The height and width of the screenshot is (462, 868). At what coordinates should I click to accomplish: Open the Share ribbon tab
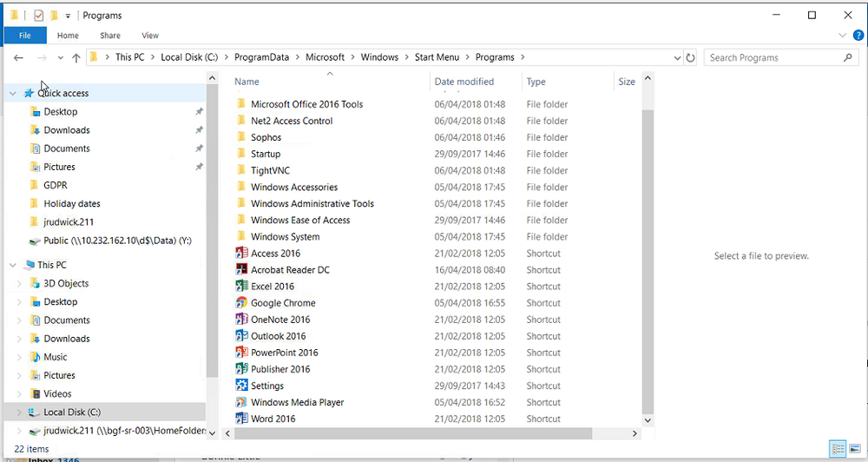(x=110, y=36)
